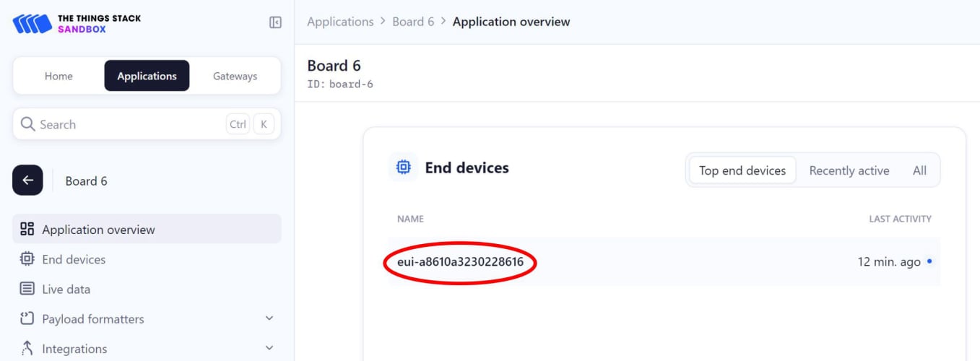This screenshot has height=361, width=980.
Task: Show Recently active end devices
Action: pos(849,170)
